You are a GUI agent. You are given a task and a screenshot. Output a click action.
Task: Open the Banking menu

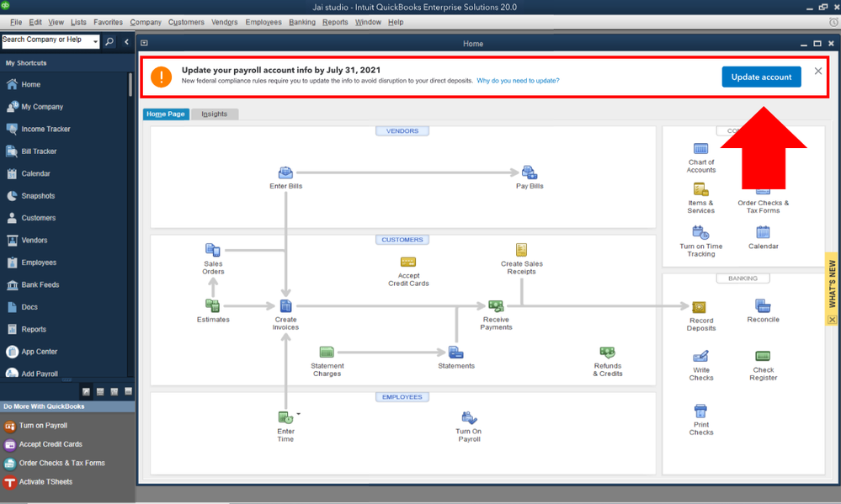302,22
